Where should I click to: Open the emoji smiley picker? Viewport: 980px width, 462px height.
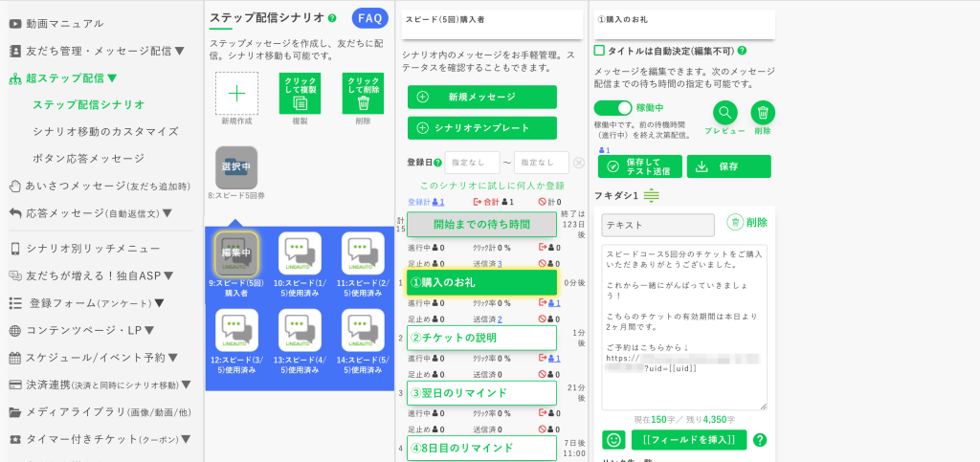[x=613, y=440]
